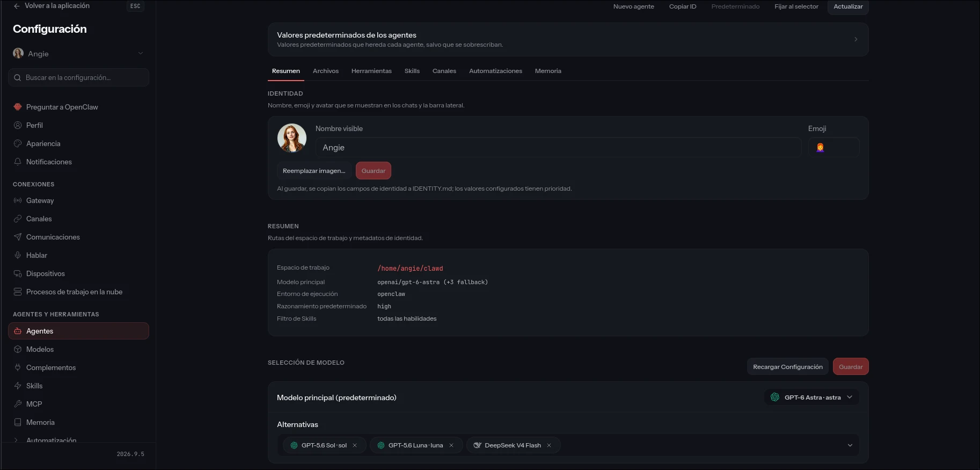The height and width of the screenshot is (470, 980).
Task: Expand the Alternativas models dropdown arrow
Action: point(850,445)
